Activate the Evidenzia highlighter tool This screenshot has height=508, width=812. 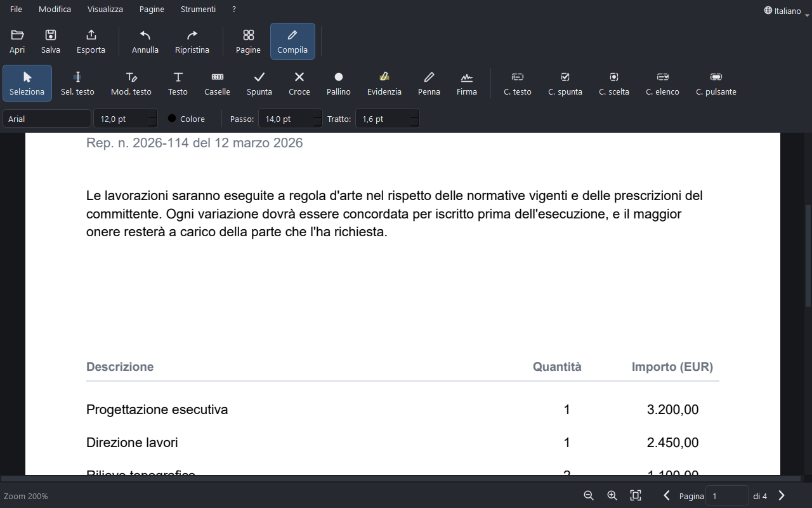tap(384, 83)
